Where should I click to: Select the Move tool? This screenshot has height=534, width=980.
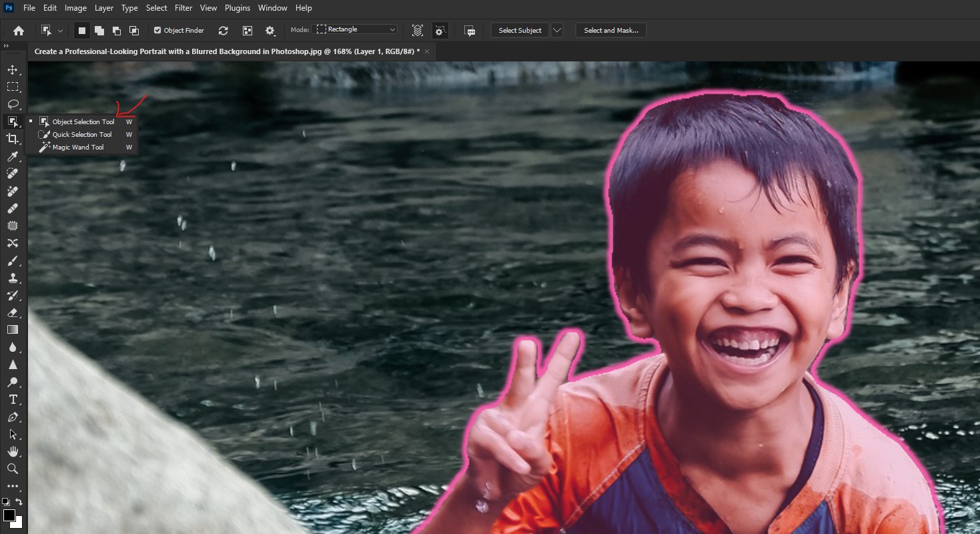(x=13, y=69)
